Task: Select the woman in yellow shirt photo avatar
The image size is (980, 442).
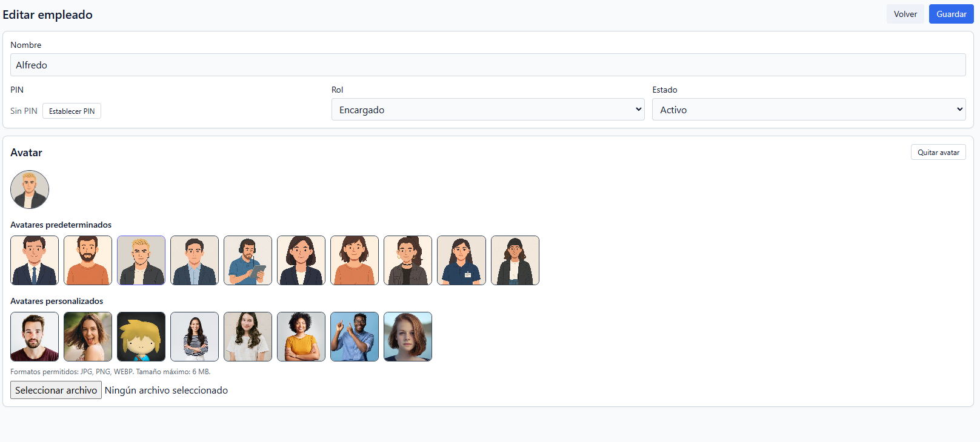Action: coord(301,337)
